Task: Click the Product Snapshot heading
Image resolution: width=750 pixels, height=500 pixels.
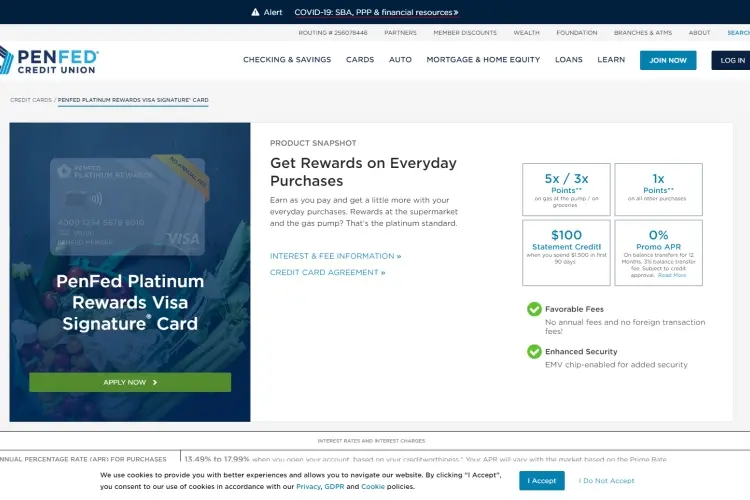Action: click(x=313, y=143)
